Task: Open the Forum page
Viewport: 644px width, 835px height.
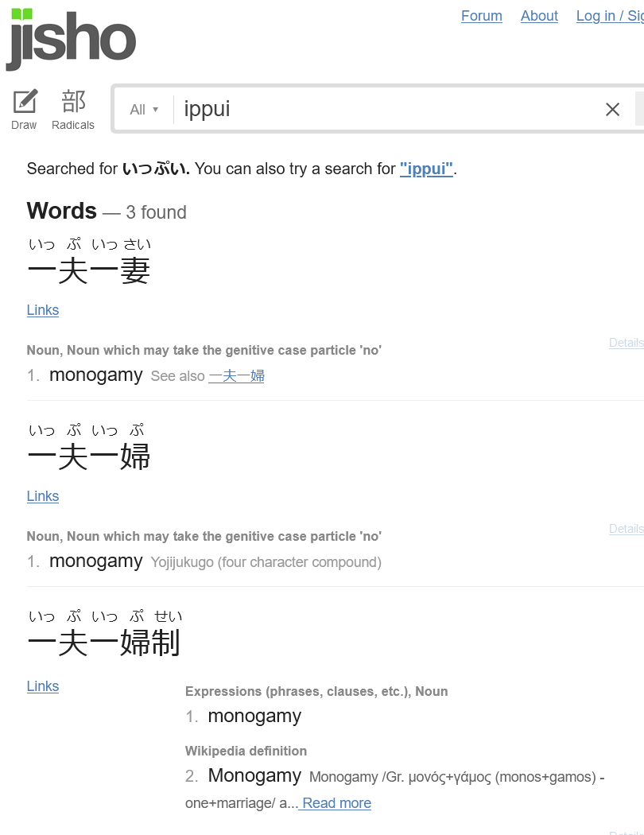Action: tap(481, 16)
